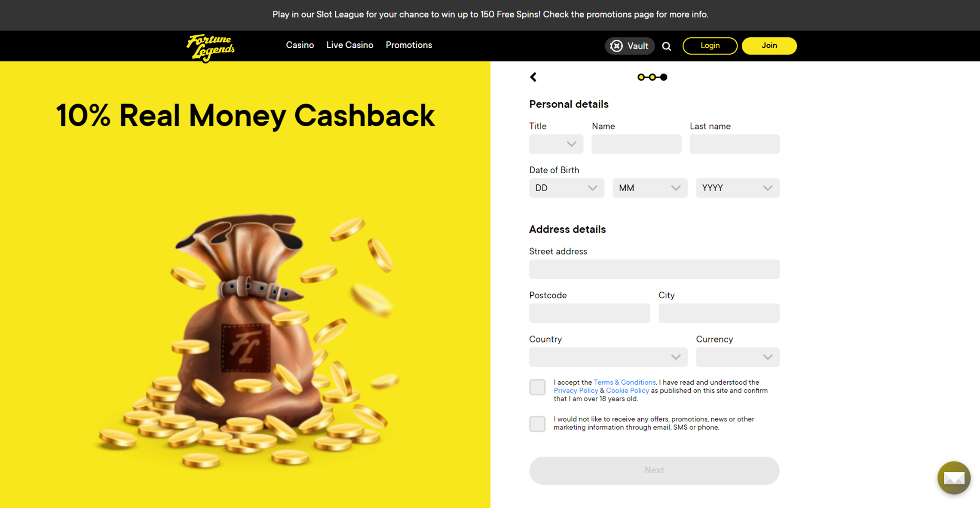Viewport: 980px width, 508px height.
Task: Open the MM month dropdown
Action: 650,188
